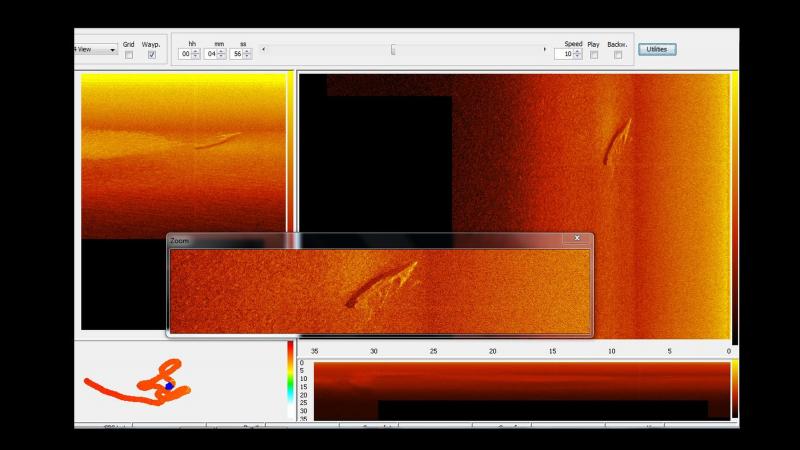Close the Zoom window

pos(576,239)
